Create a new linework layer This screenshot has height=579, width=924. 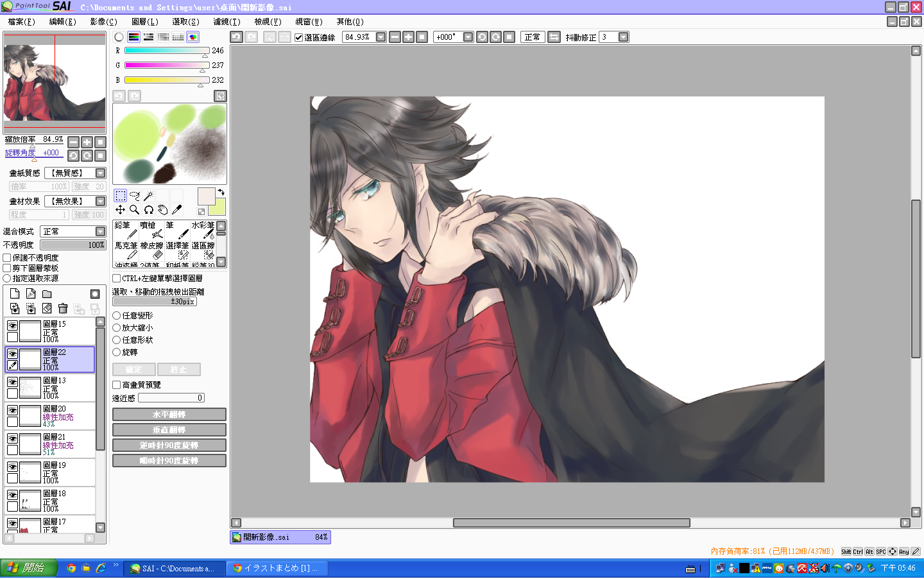[x=31, y=294]
